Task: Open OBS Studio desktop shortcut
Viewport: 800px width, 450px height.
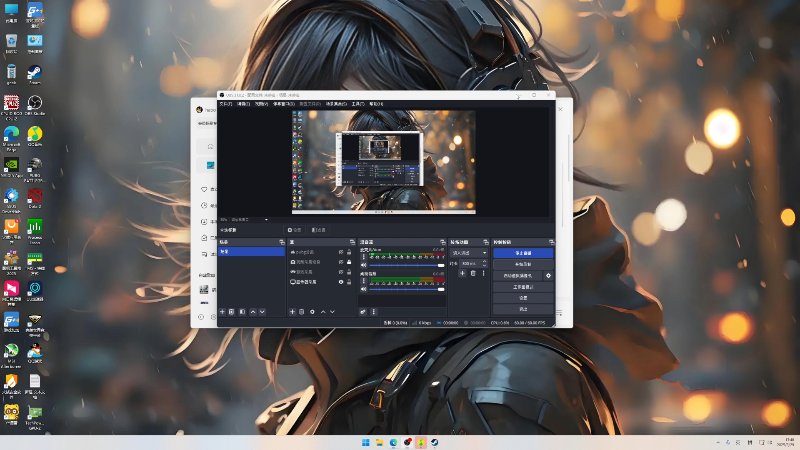Action: (x=35, y=106)
